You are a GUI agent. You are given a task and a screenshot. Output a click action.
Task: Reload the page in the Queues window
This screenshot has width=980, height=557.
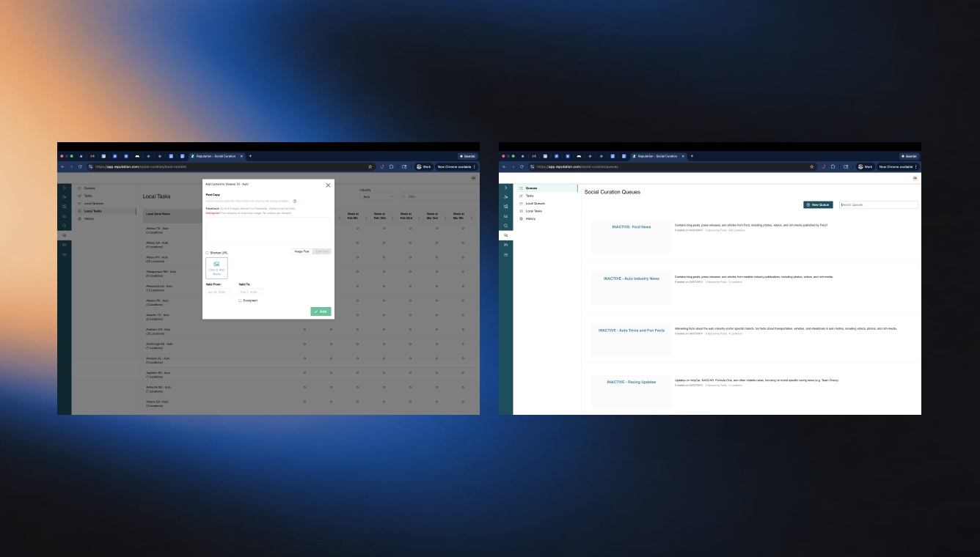pos(522,166)
